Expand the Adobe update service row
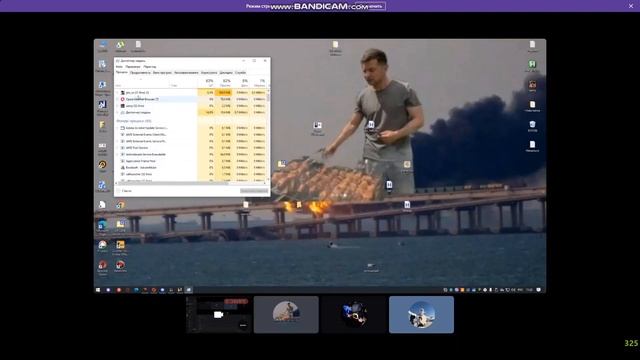This screenshot has width=640, height=360. (118, 128)
